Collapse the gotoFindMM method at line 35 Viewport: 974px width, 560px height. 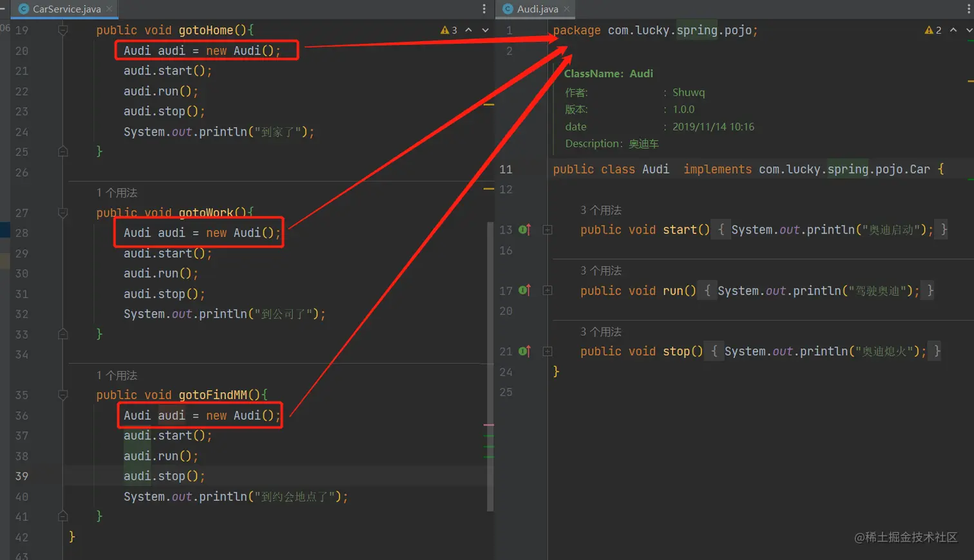(x=63, y=395)
